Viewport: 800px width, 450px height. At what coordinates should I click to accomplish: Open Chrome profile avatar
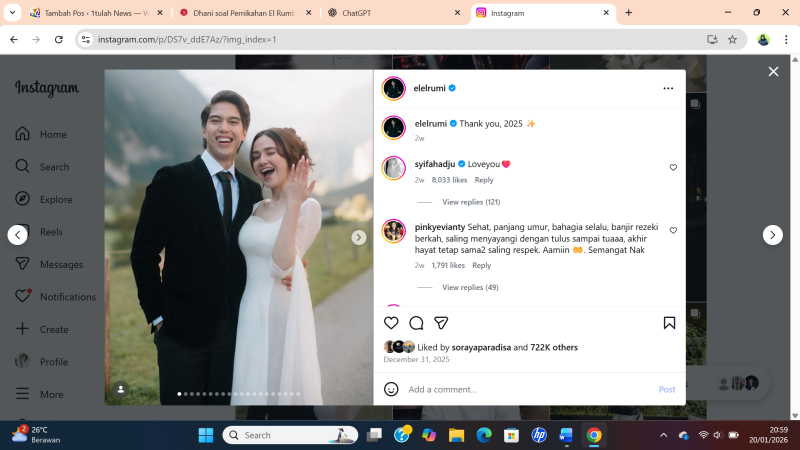[763, 39]
